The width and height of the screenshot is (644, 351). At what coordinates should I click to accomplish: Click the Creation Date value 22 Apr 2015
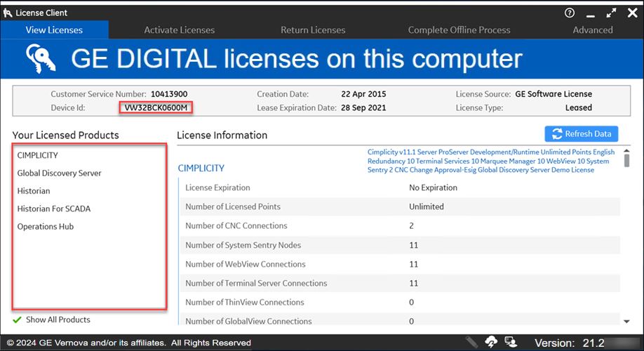pos(363,94)
